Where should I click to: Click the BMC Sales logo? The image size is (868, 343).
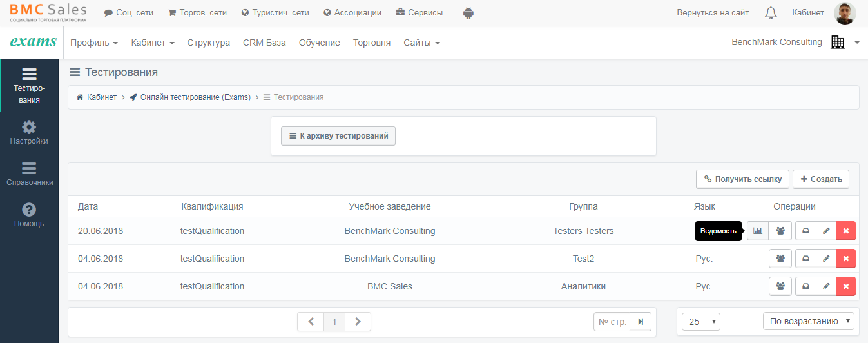[48, 12]
